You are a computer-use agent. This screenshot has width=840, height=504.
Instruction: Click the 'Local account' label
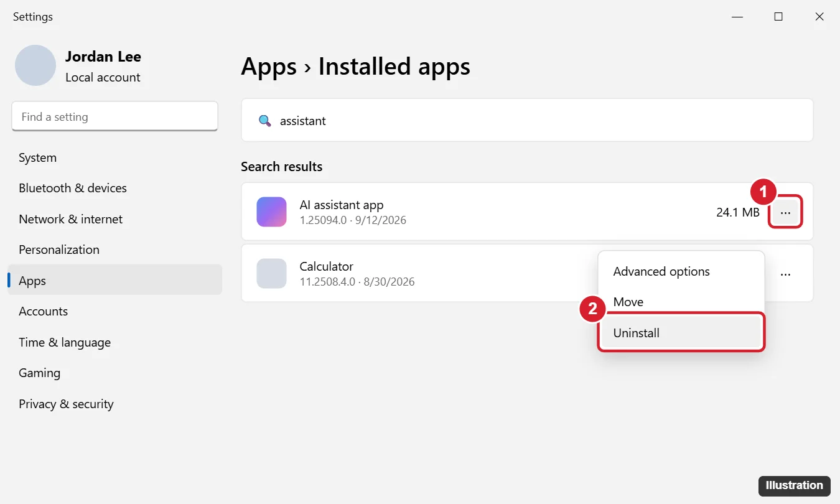pos(103,77)
